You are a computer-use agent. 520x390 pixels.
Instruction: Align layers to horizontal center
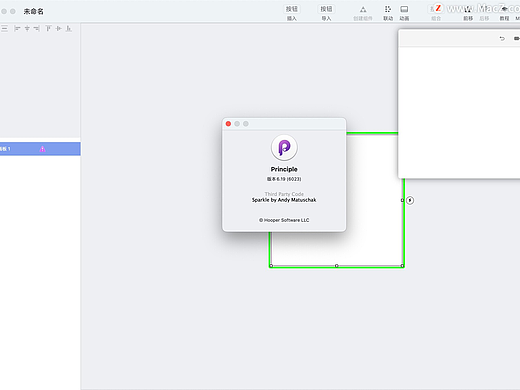coord(27,29)
